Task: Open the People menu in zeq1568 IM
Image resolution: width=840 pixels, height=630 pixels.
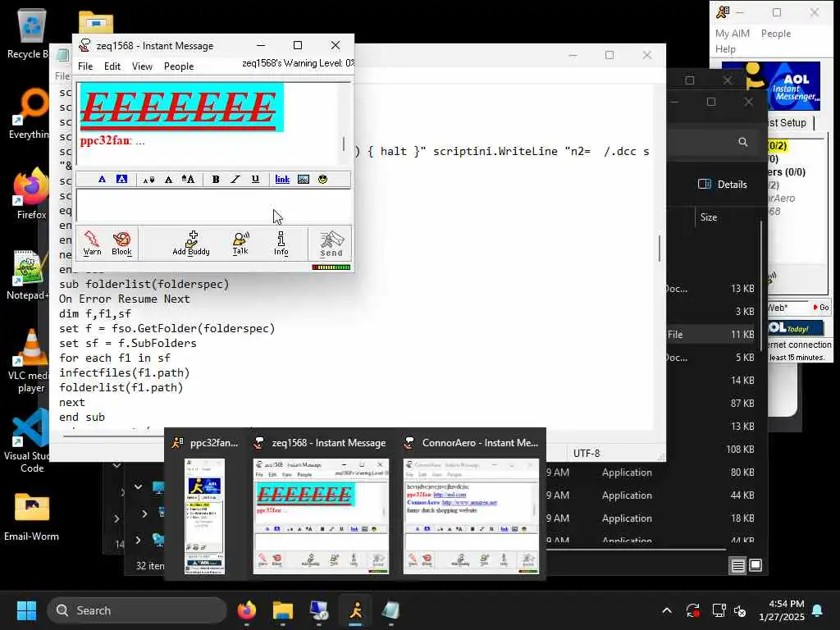Action: (x=179, y=66)
